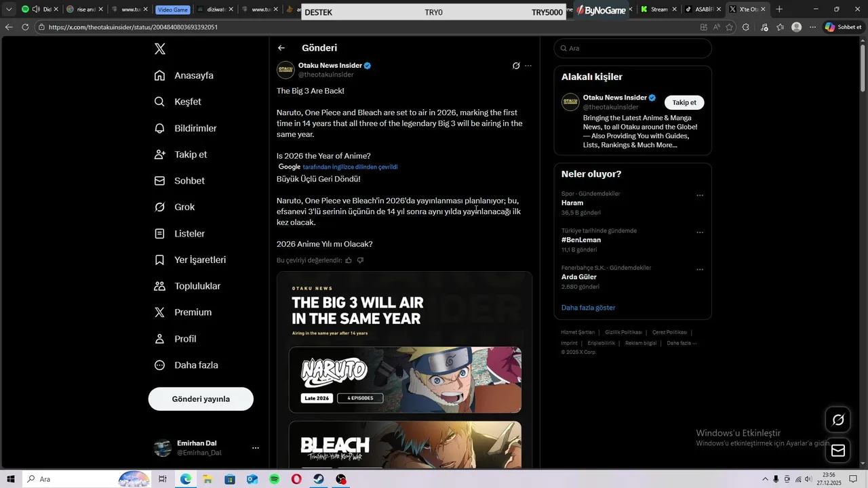Open Opera from the taskbar
The width and height of the screenshot is (868, 488).
pyautogui.click(x=296, y=479)
